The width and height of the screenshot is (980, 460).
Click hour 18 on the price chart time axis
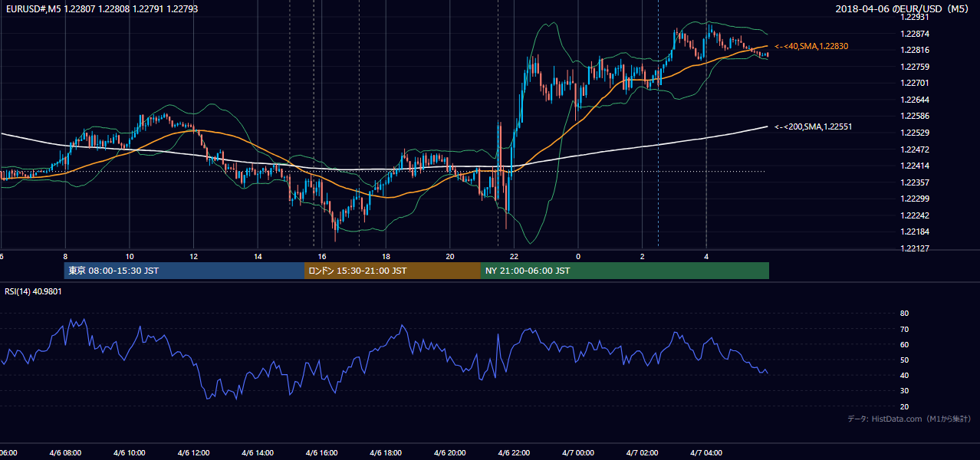point(386,256)
